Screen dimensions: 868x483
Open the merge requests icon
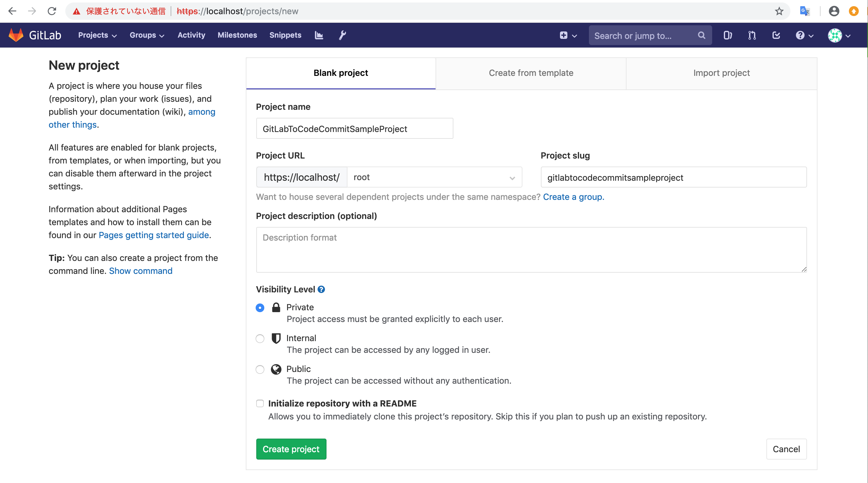click(752, 35)
